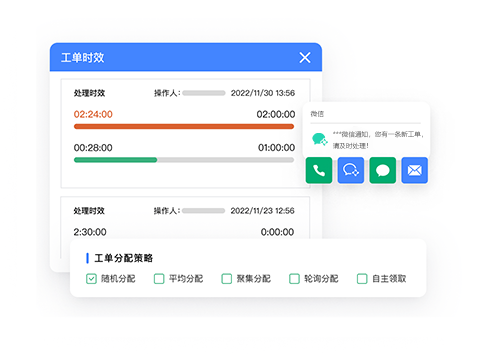Click the green phone call icon

[x=319, y=170]
